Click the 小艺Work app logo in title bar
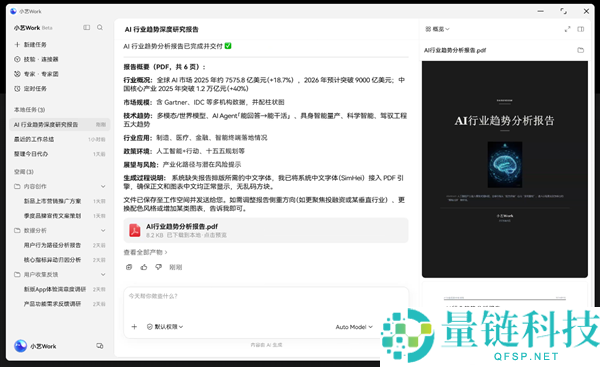This screenshot has width=600, height=367. (13, 11)
